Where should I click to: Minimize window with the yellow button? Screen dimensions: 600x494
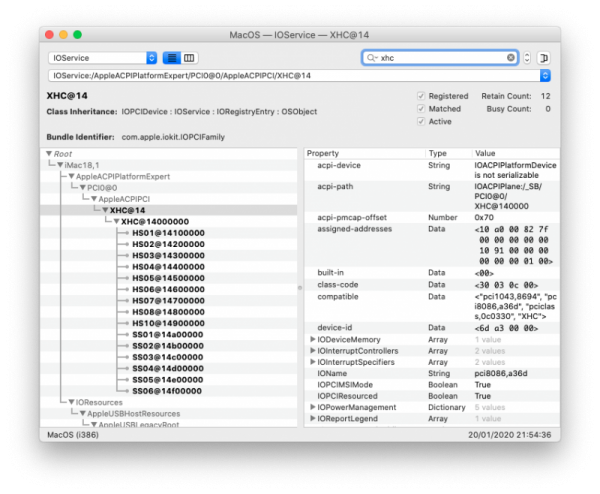coord(64,35)
